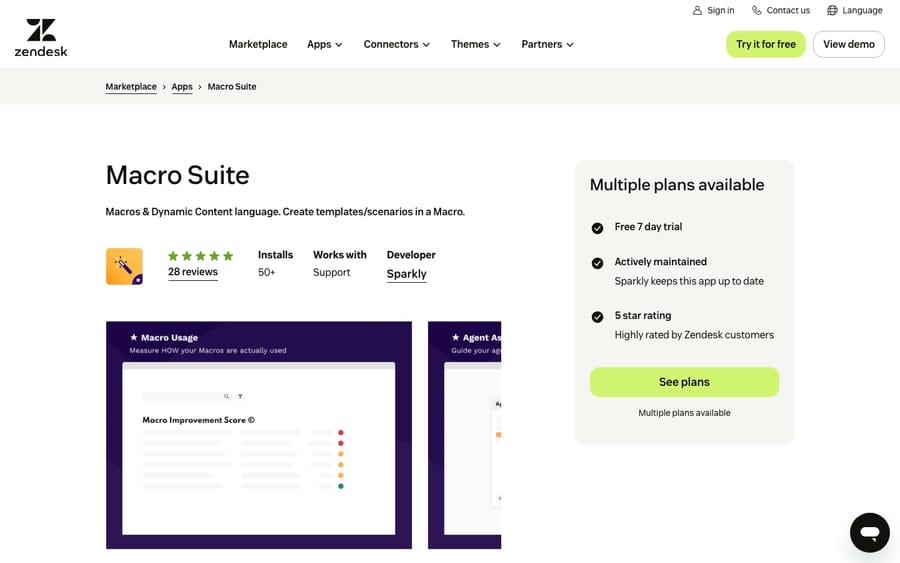Click the Installs 50+ value
The height and width of the screenshot is (563, 900).
(266, 272)
